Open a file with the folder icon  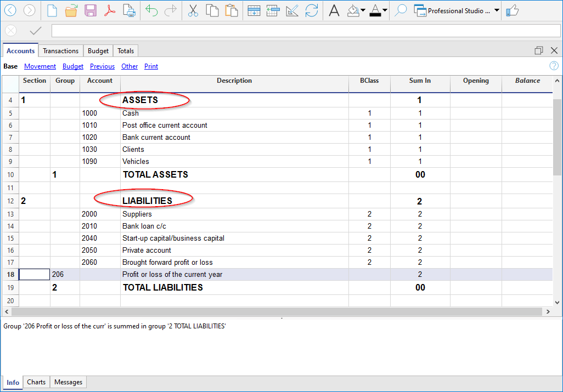click(x=71, y=10)
